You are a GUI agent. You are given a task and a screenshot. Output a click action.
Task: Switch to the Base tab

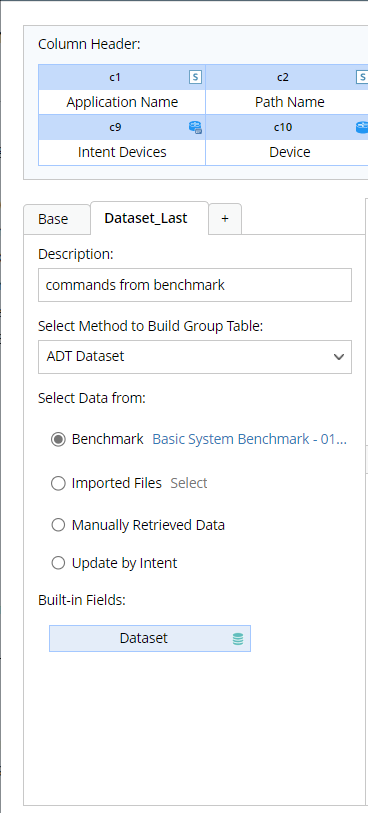[x=53, y=219]
